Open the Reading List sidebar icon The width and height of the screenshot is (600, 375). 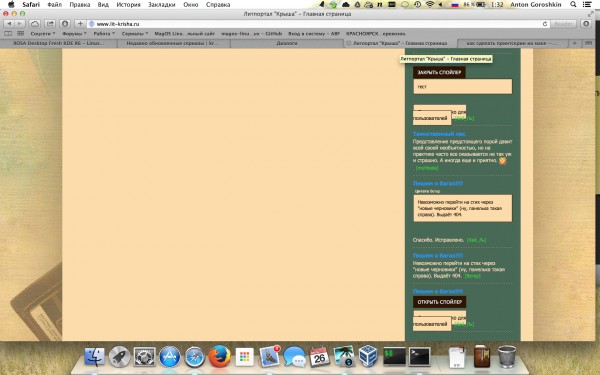tap(8, 34)
